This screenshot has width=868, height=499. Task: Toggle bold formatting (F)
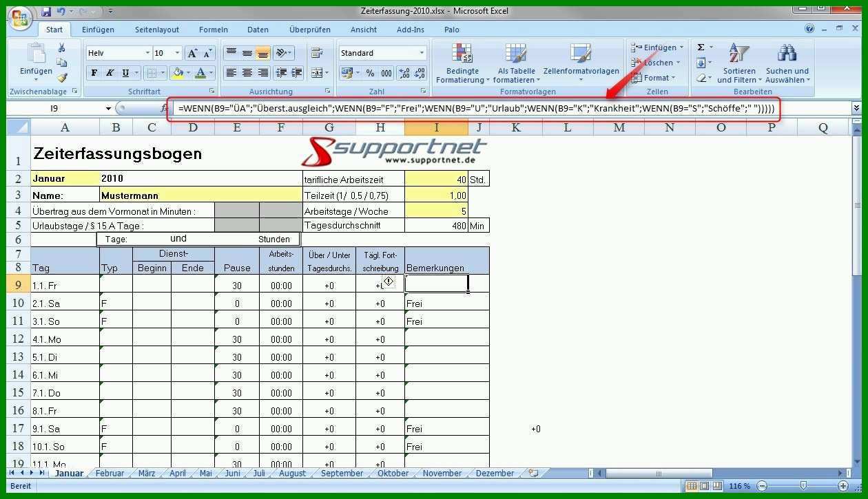pos(94,73)
